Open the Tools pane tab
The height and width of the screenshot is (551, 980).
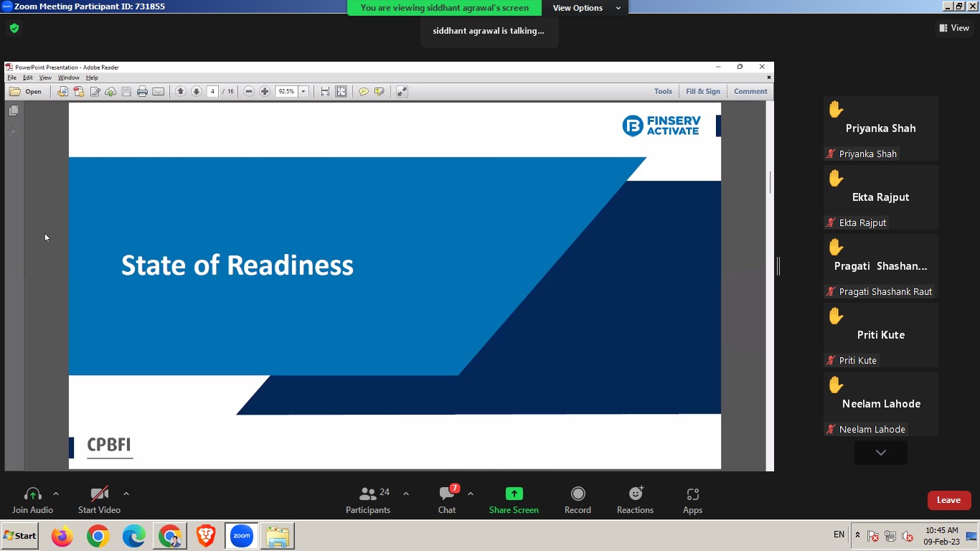[663, 92]
